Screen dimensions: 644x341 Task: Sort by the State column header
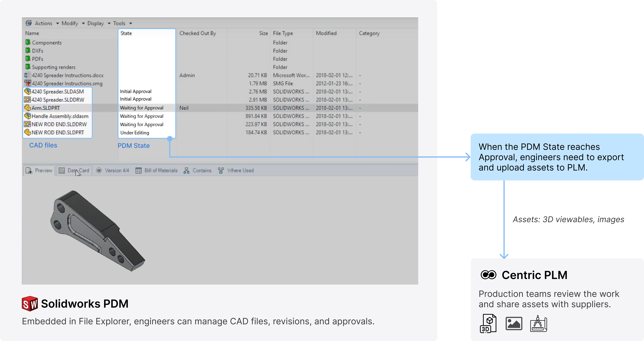coord(126,33)
